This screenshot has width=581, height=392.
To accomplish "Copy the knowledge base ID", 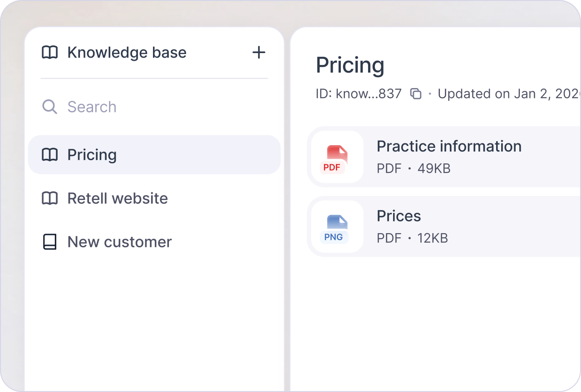I will pos(416,94).
